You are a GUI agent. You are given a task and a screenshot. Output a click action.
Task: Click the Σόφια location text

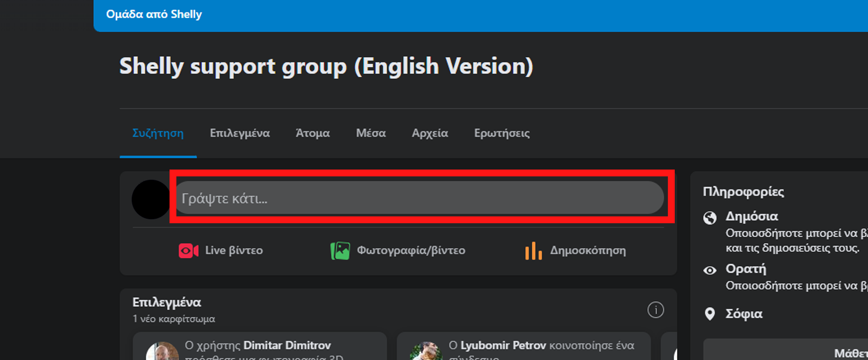click(x=744, y=314)
